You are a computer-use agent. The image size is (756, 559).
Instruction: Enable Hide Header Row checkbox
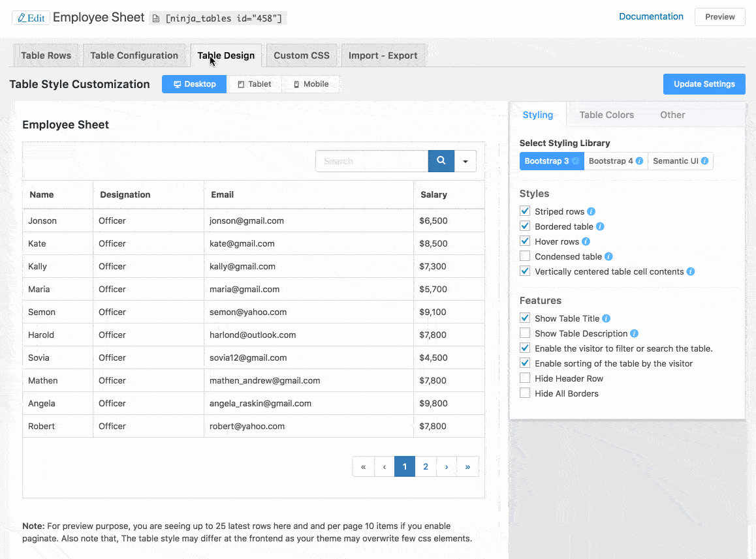(x=525, y=378)
